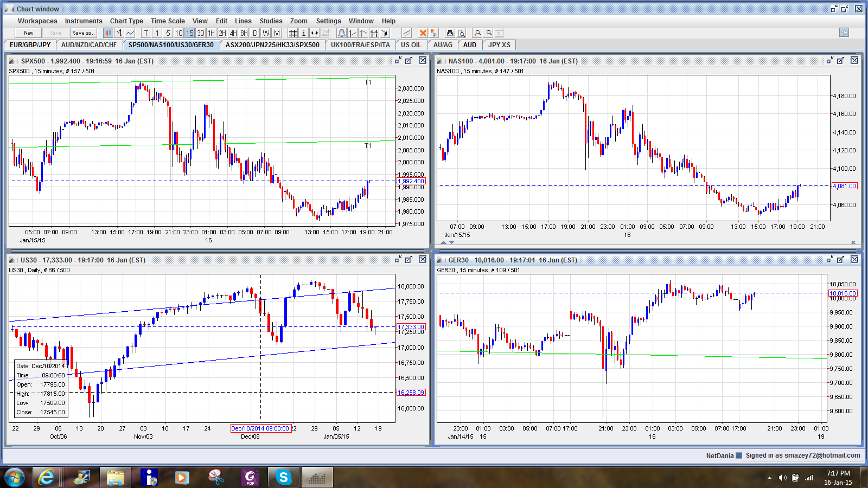This screenshot has width=868, height=488.
Task: Click up triangle below NAS100 chart
Action: pos(444,242)
